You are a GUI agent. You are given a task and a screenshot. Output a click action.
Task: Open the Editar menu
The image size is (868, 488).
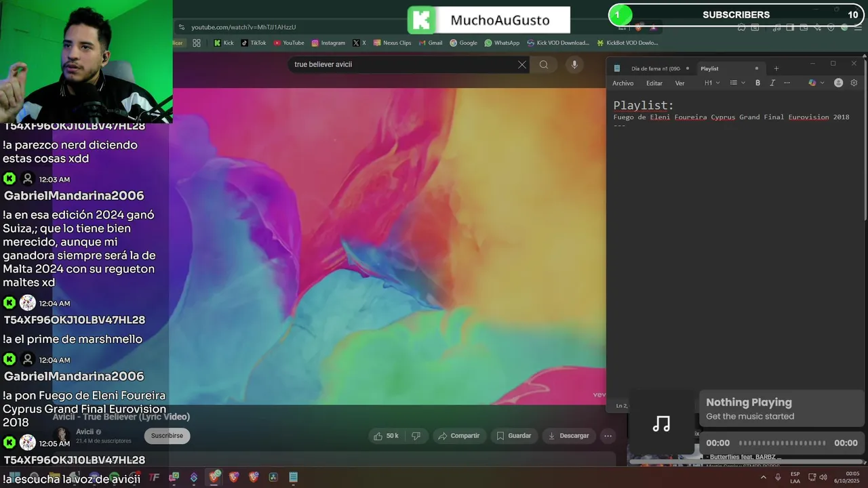pyautogui.click(x=654, y=83)
